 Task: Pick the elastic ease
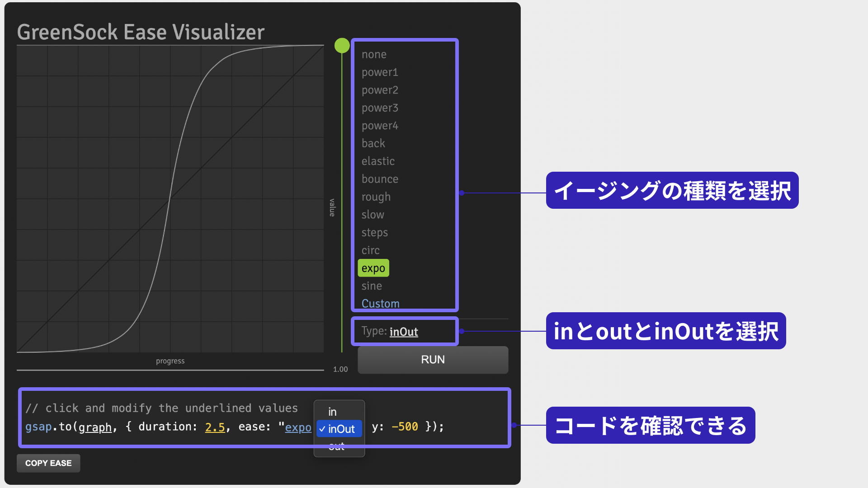click(x=378, y=161)
